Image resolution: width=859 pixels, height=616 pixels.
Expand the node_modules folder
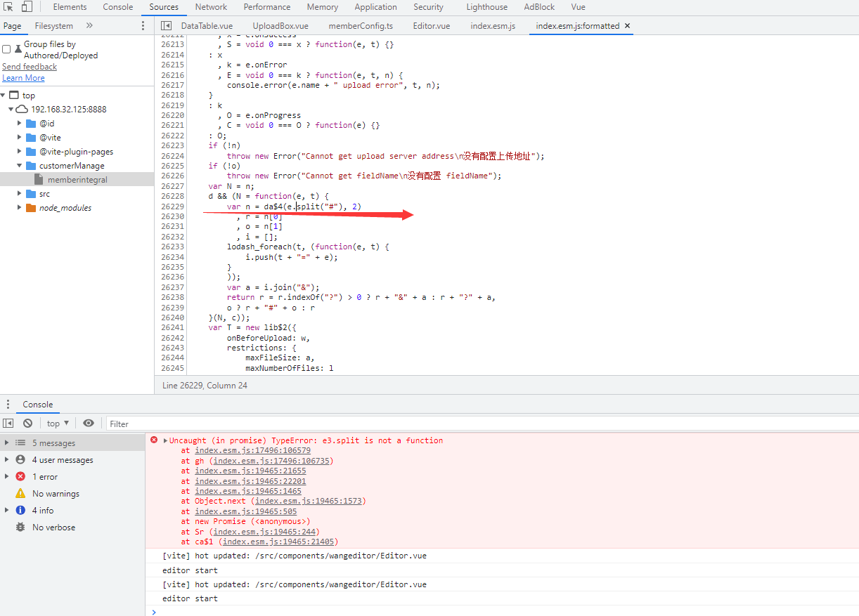pyautogui.click(x=20, y=208)
